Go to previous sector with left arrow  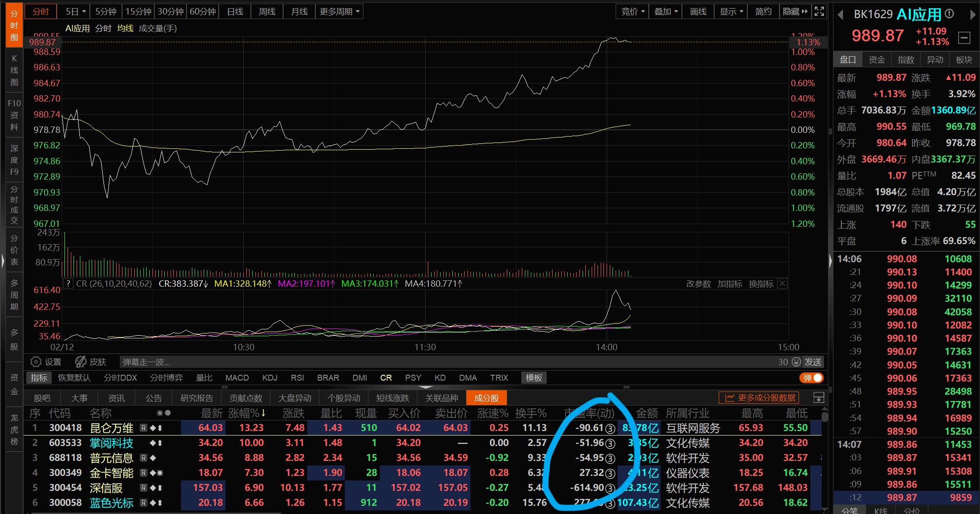[x=840, y=15]
